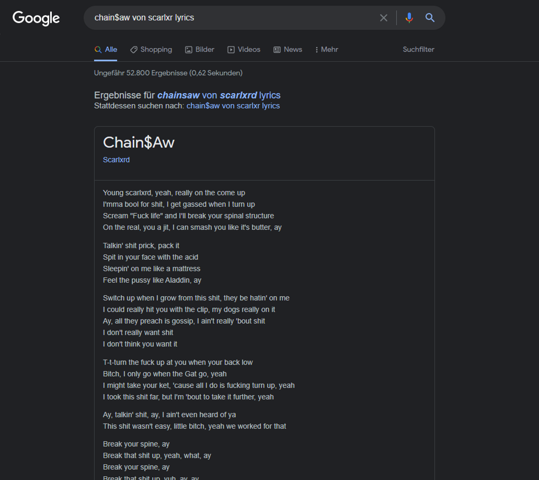
Task: Expand the Mehr menu
Action: point(327,50)
